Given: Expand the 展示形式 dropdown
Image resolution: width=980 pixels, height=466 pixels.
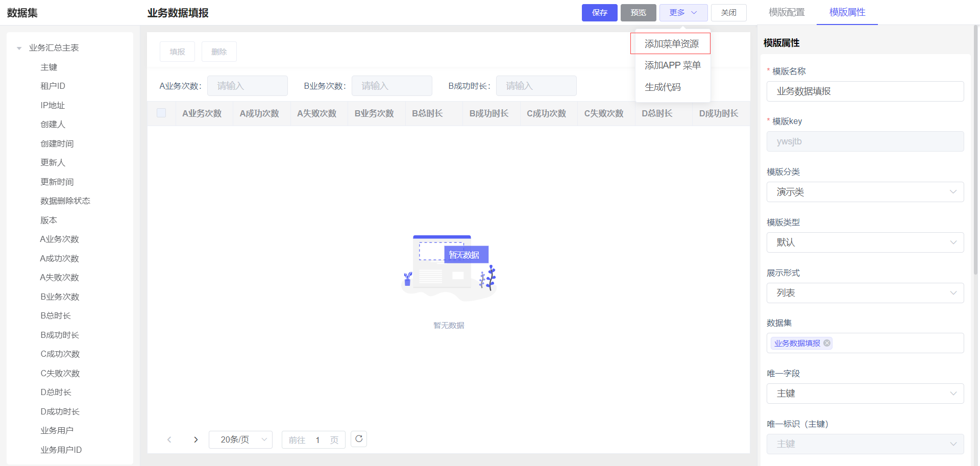Looking at the screenshot, I should click(x=865, y=293).
